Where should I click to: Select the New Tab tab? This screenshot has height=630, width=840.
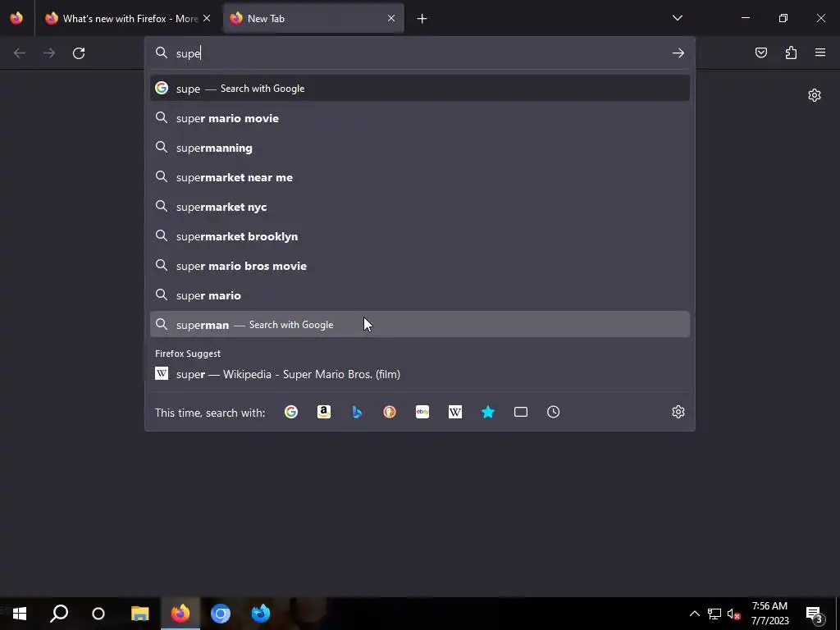[313, 19]
